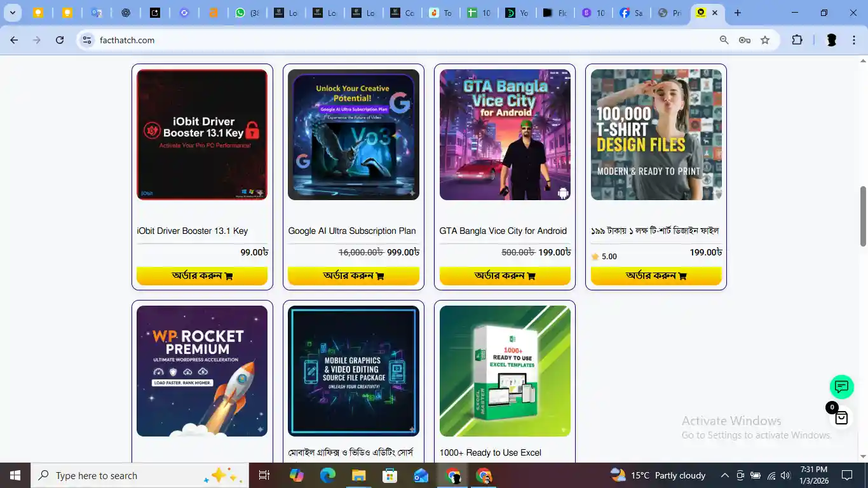Screen dimensions: 868x488
Task: Open the notification center icon
Action: (846, 475)
